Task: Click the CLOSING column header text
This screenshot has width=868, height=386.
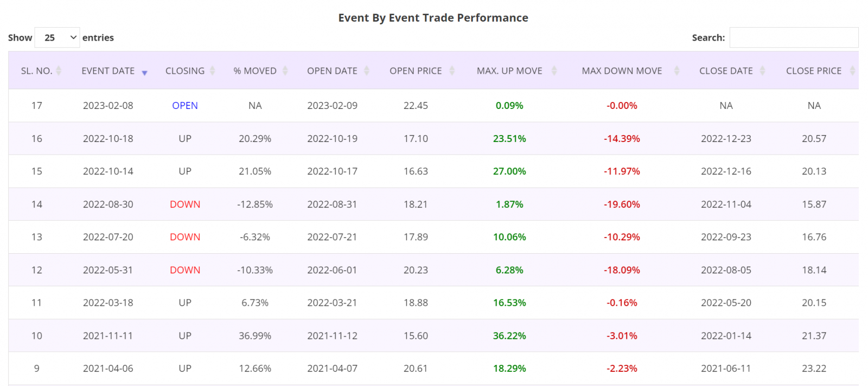Action: [185, 70]
